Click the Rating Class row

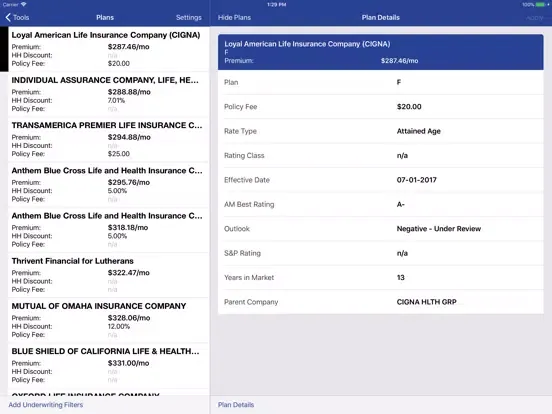tap(381, 156)
